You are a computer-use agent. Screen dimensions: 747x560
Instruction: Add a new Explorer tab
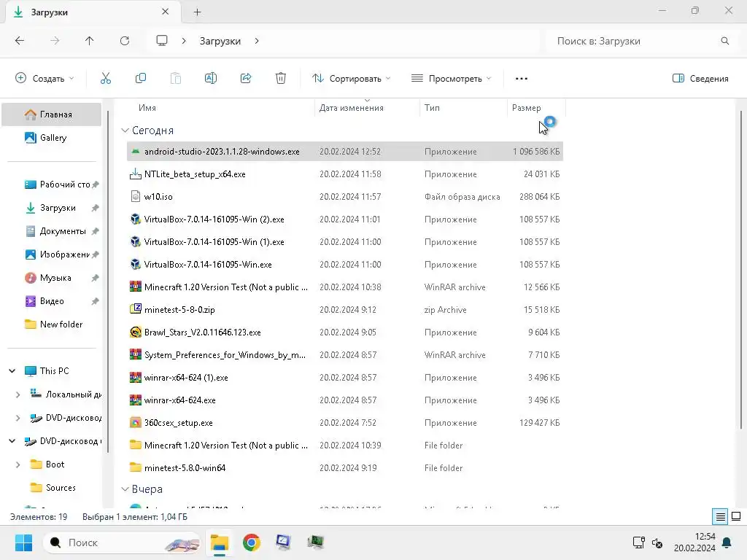point(197,12)
